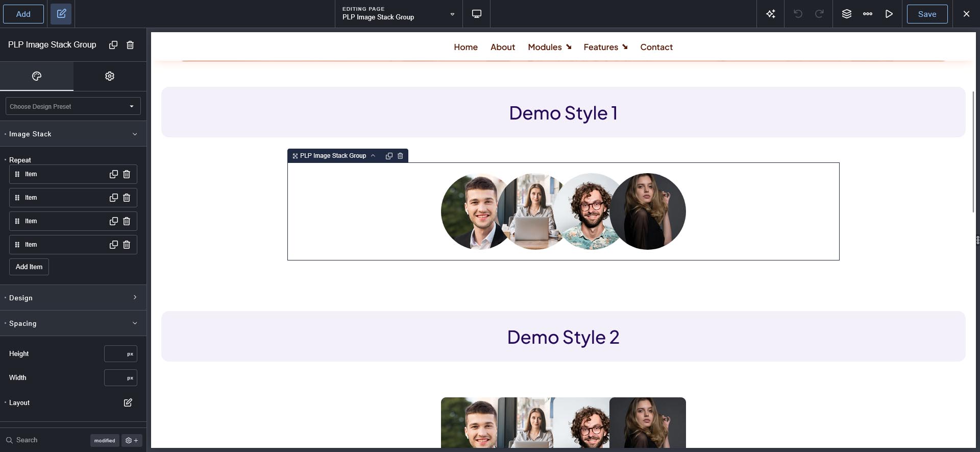The image size is (980, 452).
Task: Switch to the settings gear tab
Action: (110, 76)
